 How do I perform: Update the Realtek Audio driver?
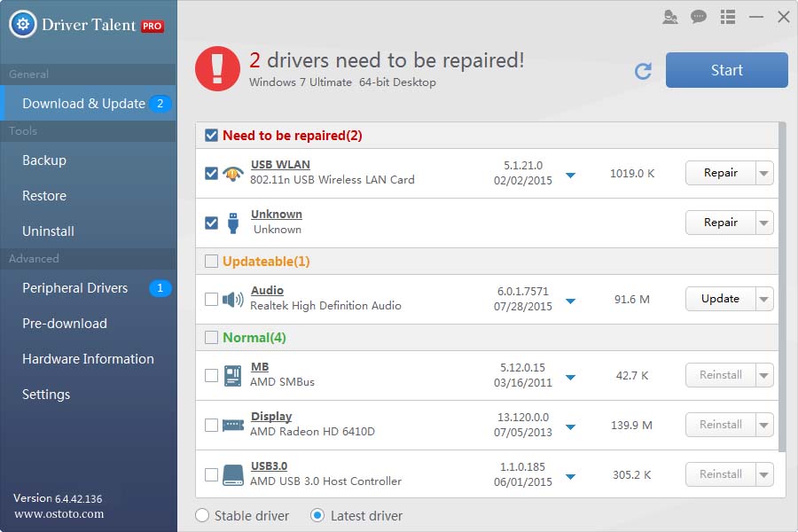[x=721, y=299]
